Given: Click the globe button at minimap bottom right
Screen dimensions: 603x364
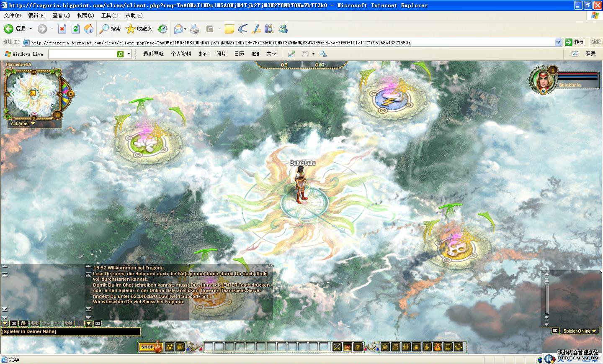Looking at the screenshot, I should (58, 115).
